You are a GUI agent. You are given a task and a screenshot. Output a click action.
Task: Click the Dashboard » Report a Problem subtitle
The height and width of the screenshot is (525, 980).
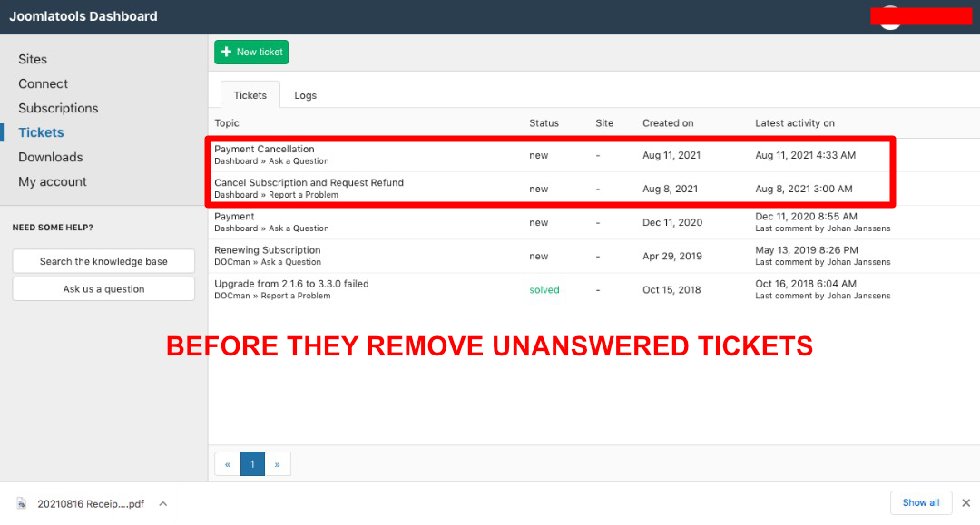click(276, 195)
